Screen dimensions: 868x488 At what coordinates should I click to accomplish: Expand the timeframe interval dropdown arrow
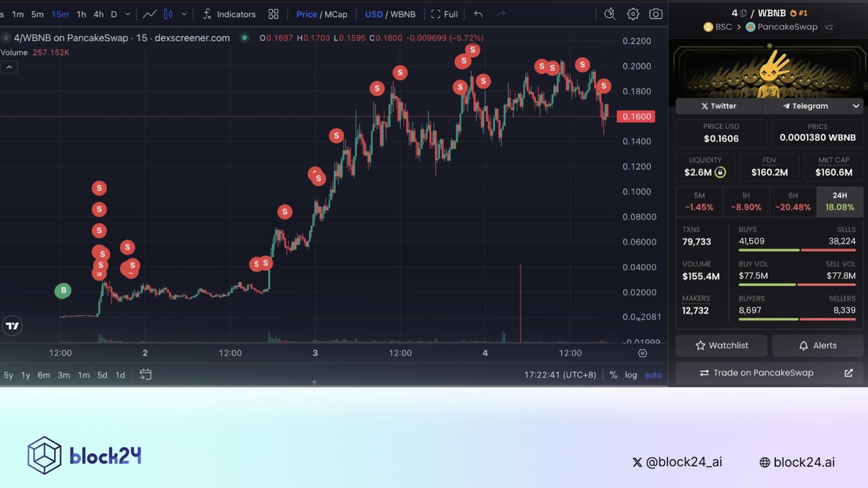tap(127, 14)
